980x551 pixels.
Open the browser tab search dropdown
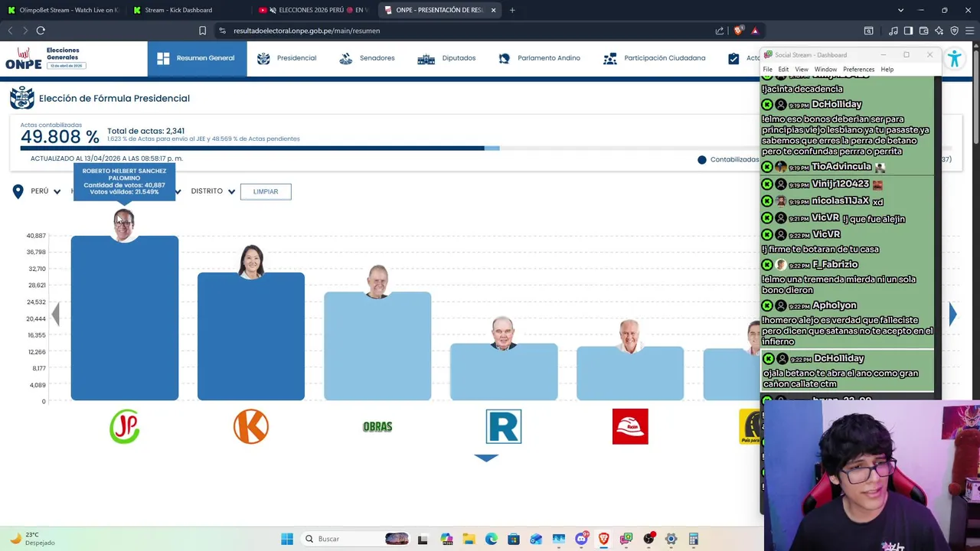(900, 10)
